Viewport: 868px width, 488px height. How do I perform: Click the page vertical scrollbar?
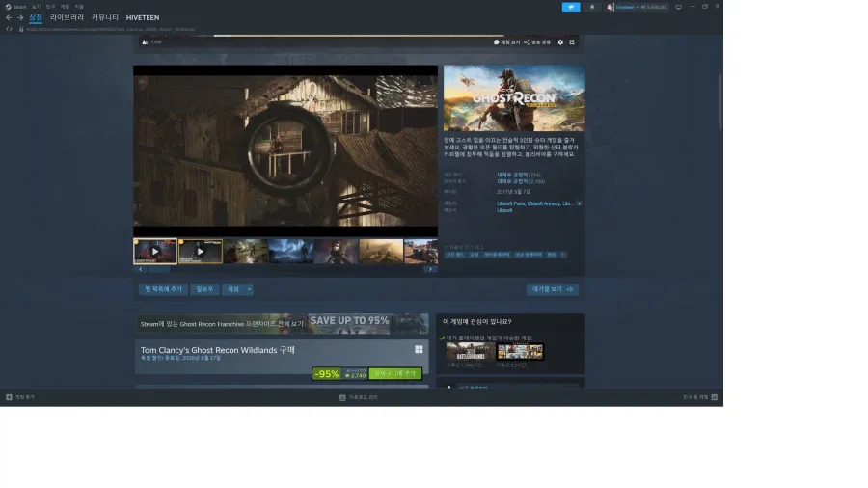point(720,102)
